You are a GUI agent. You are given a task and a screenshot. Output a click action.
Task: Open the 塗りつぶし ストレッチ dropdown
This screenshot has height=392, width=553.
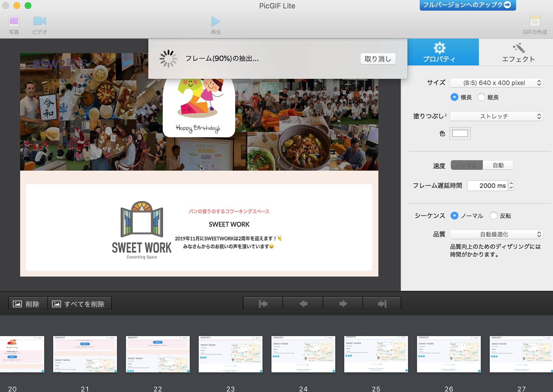point(496,116)
